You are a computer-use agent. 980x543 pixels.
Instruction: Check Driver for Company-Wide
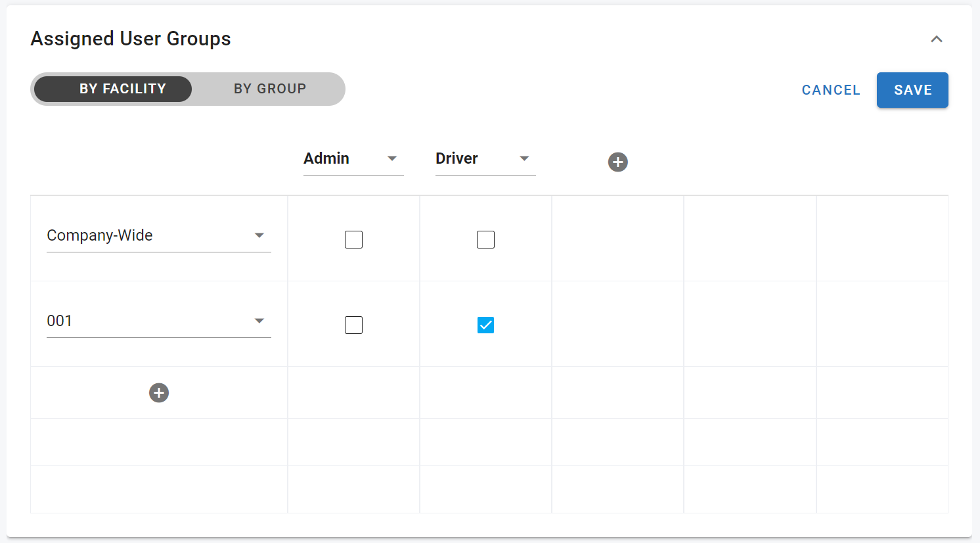(485, 239)
